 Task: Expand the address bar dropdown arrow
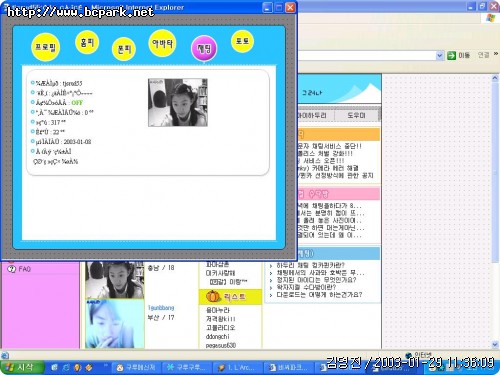point(440,55)
